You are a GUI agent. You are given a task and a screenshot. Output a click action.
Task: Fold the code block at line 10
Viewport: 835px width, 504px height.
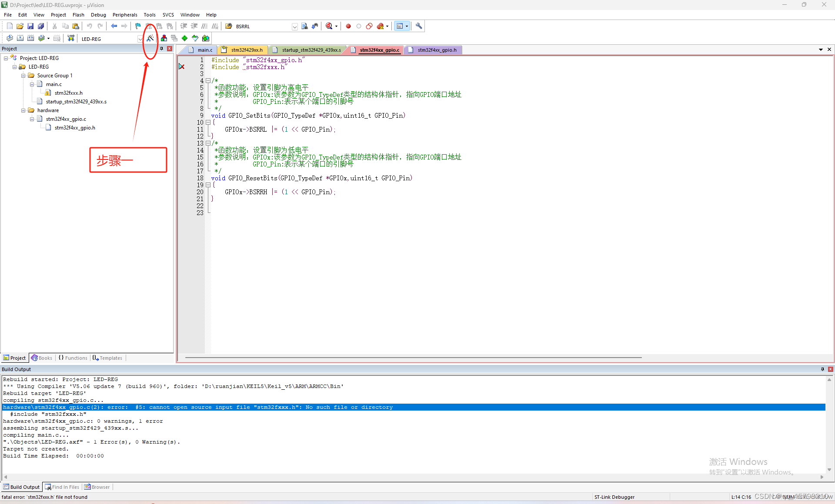click(x=208, y=123)
